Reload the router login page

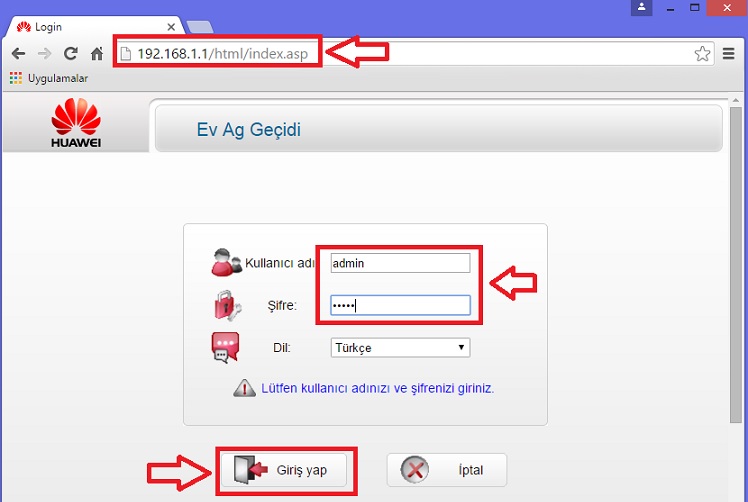click(70, 54)
